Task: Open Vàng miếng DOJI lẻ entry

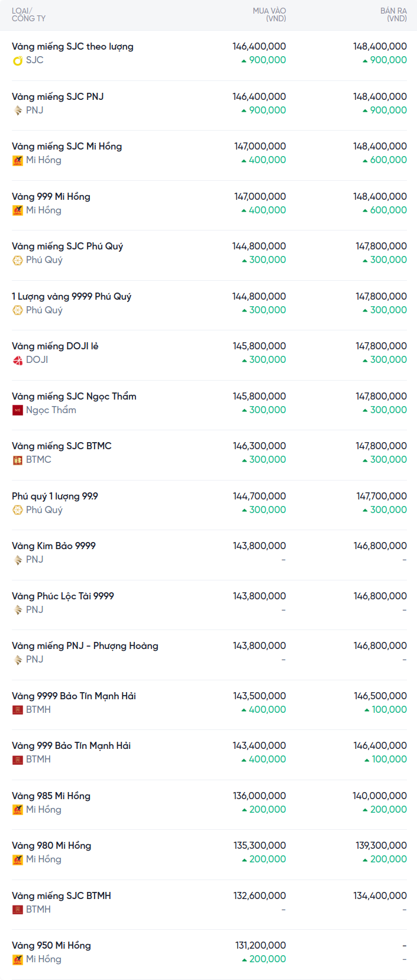Action: (x=55, y=346)
